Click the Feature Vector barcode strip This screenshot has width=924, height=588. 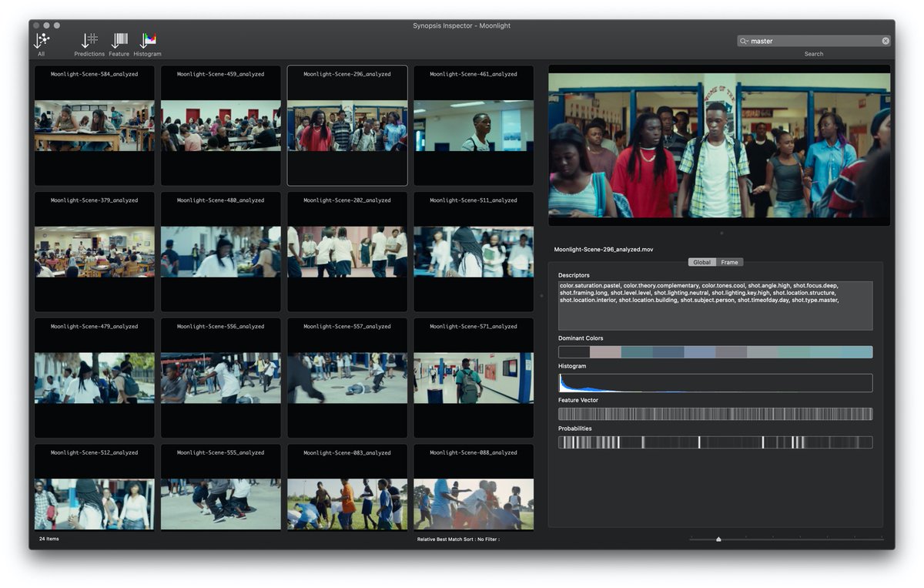[x=715, y=414]
